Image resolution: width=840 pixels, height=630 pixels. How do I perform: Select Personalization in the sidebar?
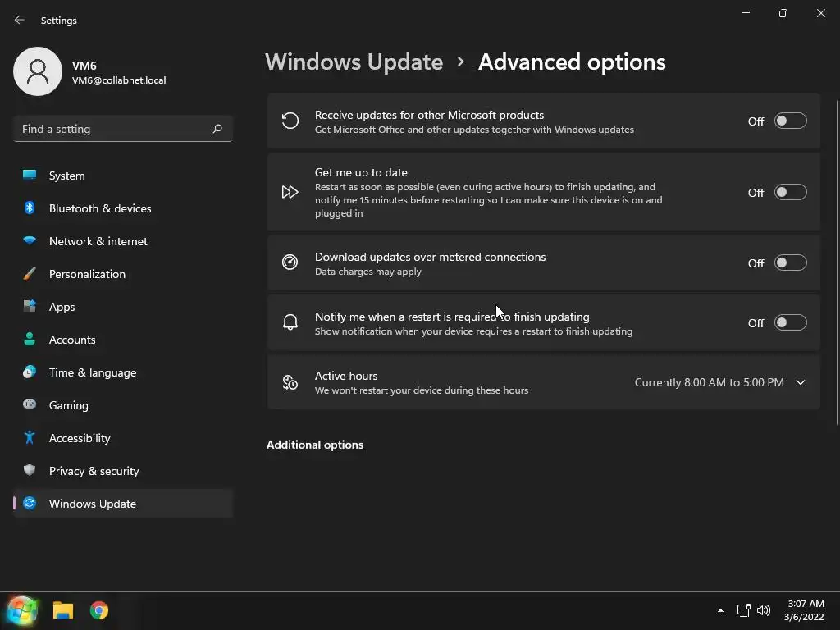(x=123, y=274)
